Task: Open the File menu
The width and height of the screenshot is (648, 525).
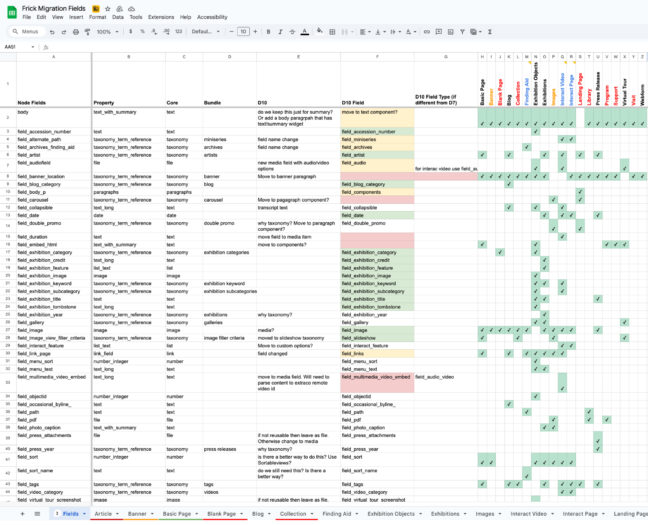Action: (x=26, y=17)
